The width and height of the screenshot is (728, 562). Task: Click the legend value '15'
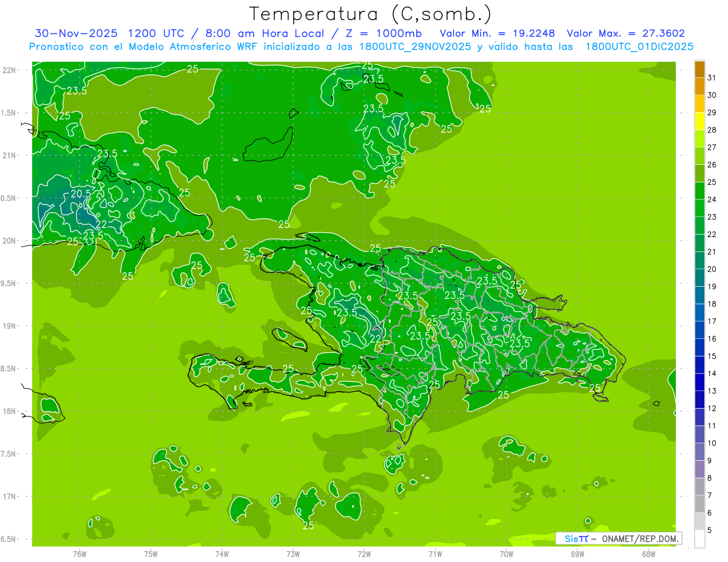(x=712, y=356)
